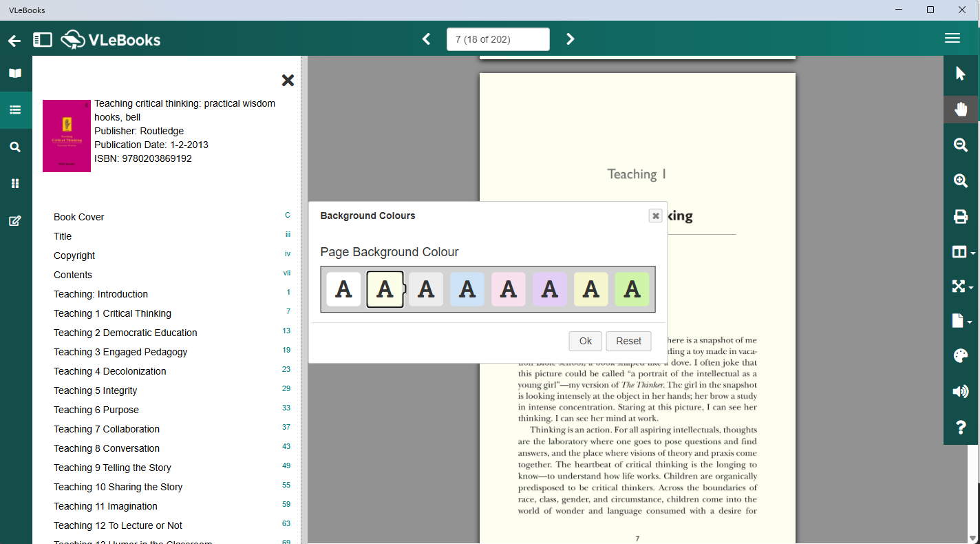Viewport: 980px width, 544px height.
Task: Toggle the table of contents sidebar
Action: coord(42,39)
